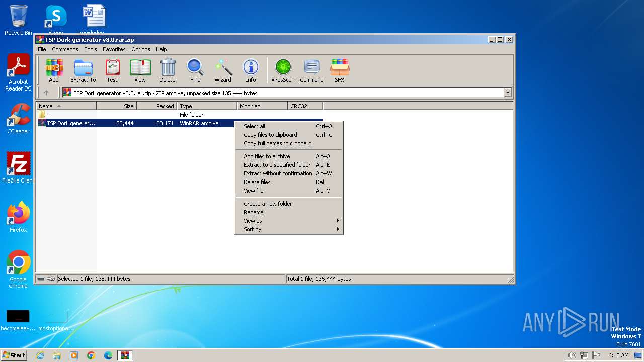Expand Sort by submenu
Image resolution: width=644 pixels, height=362 pixels.
click(x=289, y=229)
